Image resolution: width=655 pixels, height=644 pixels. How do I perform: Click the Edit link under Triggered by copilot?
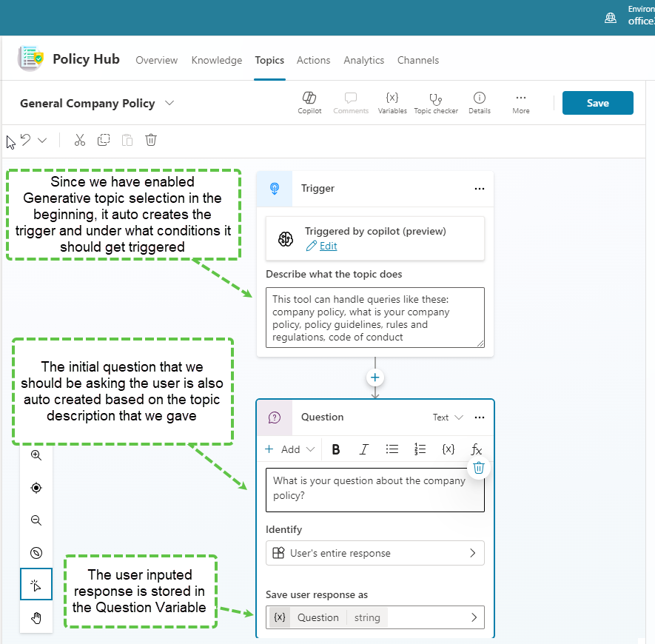328,246
